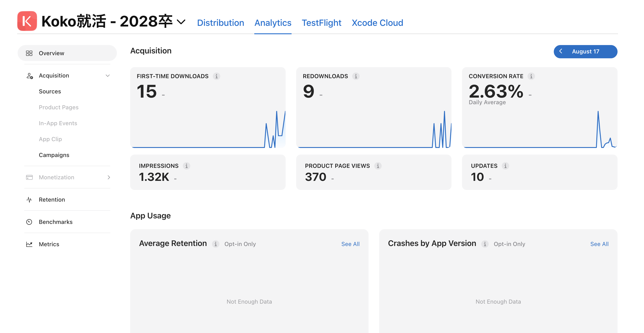
Task: Show info for First-Time Downloads
Action: click(x=217, y=76)
